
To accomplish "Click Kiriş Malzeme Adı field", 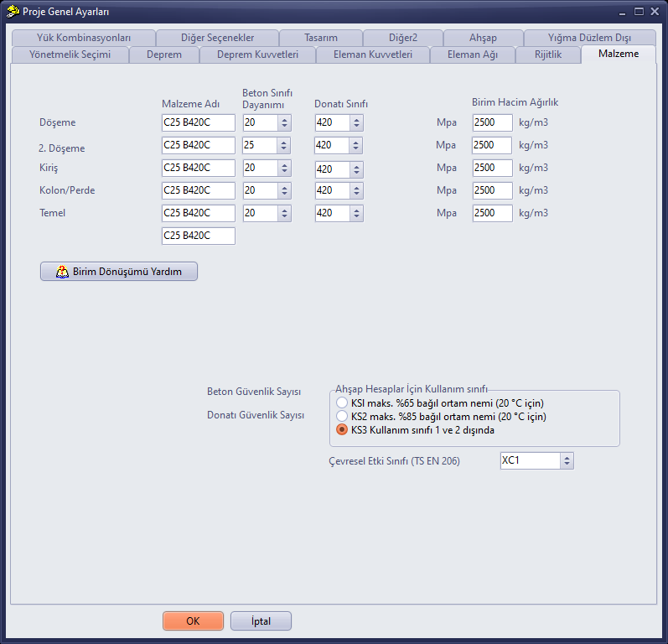I will point(199,168).
